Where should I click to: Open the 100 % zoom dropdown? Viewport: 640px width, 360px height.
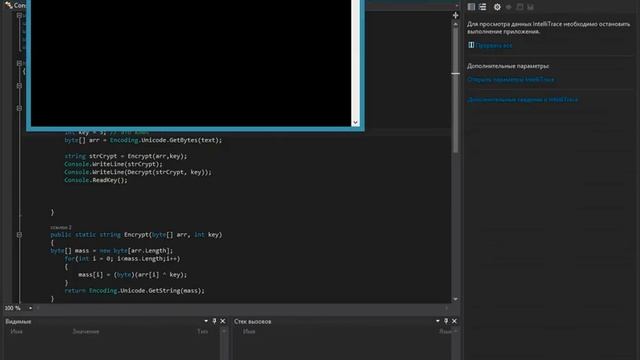tap(30, 308)
